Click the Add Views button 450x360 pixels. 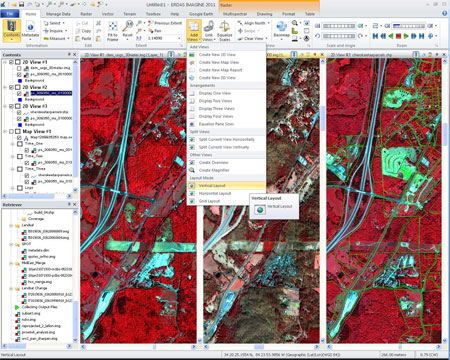(x=194, y=30)
